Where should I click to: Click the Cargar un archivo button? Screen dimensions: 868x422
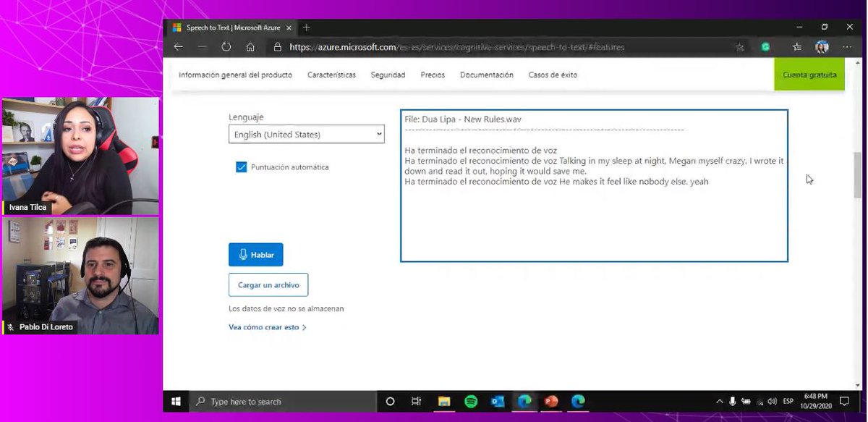click(268, 285)
